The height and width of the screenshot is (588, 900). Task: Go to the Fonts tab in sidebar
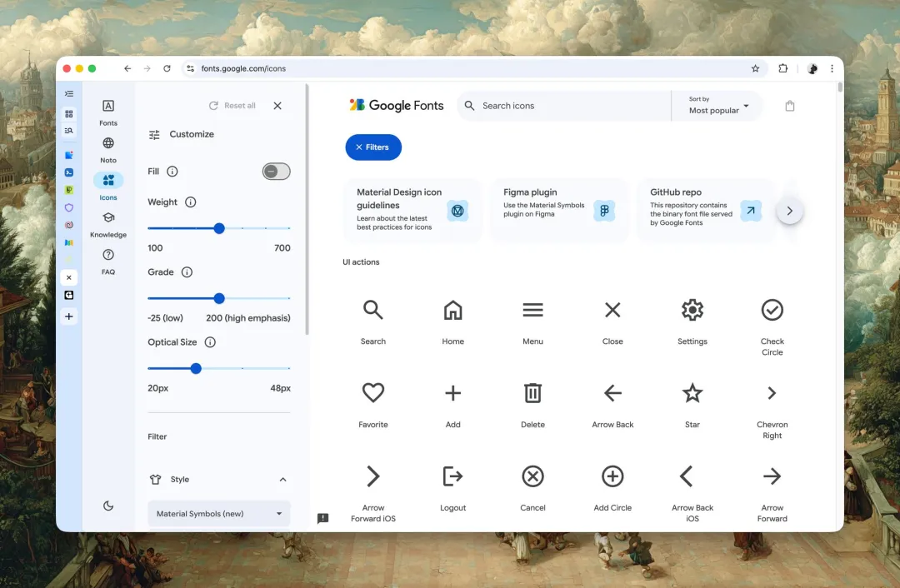[108, 112]
